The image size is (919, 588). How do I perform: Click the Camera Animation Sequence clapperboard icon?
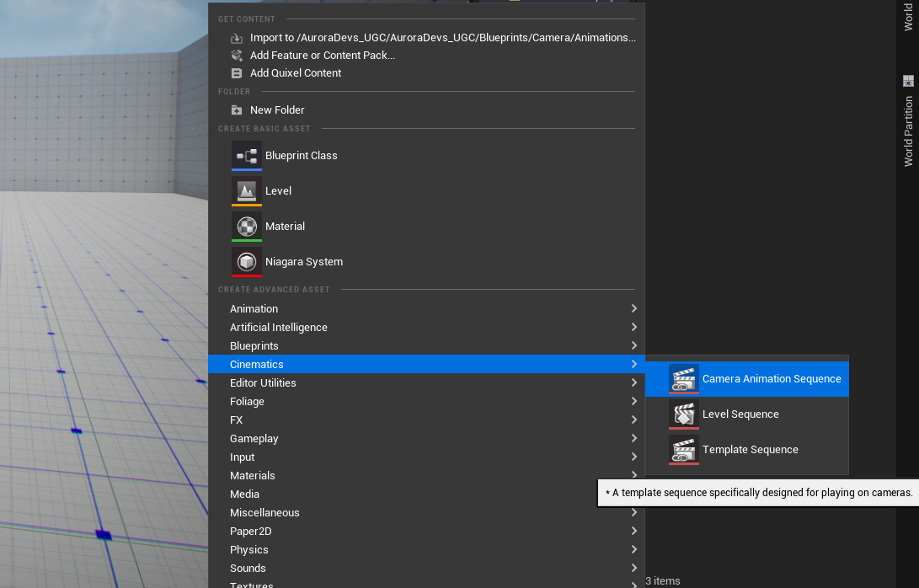coord(684,379)
